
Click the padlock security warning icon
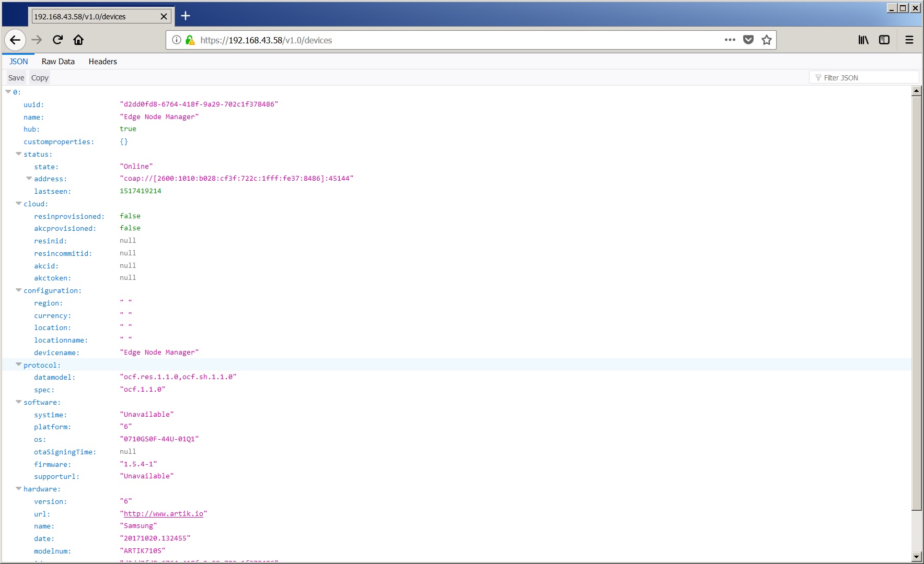click(190, 40)
